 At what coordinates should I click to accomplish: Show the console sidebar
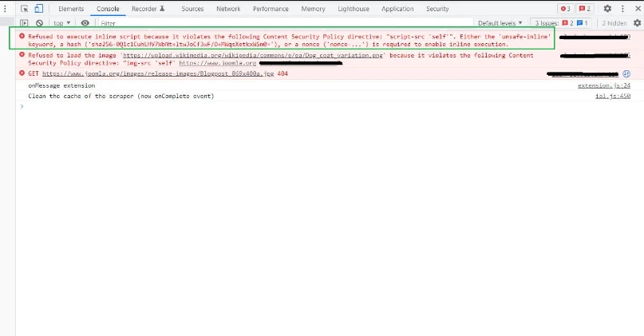tap(24, 23)
